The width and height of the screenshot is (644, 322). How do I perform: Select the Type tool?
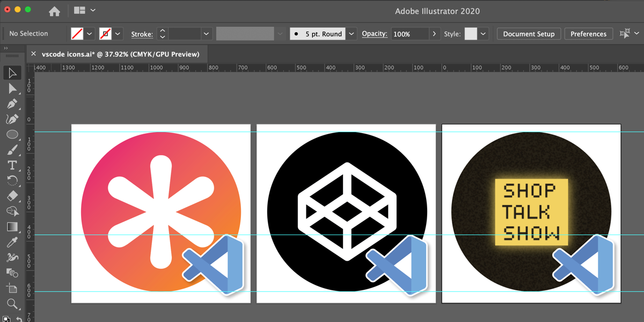pyautogui.click(x=12, y=165)
